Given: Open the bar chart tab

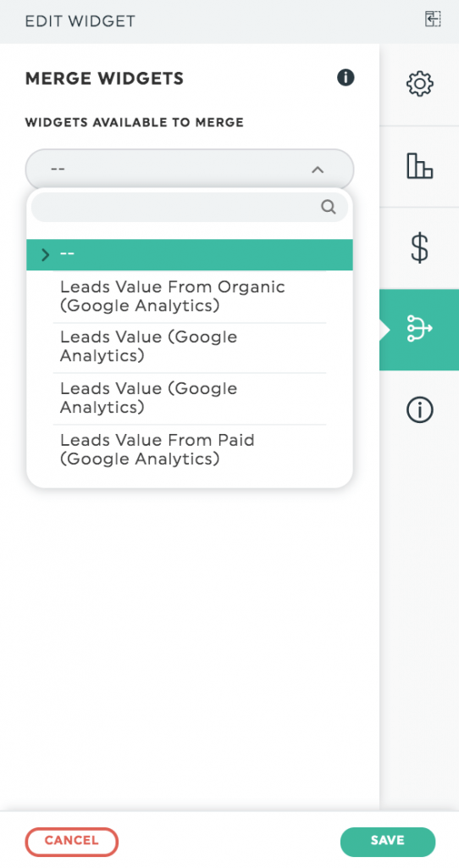Looking at the screenshot, I should (x=420, y=166).
